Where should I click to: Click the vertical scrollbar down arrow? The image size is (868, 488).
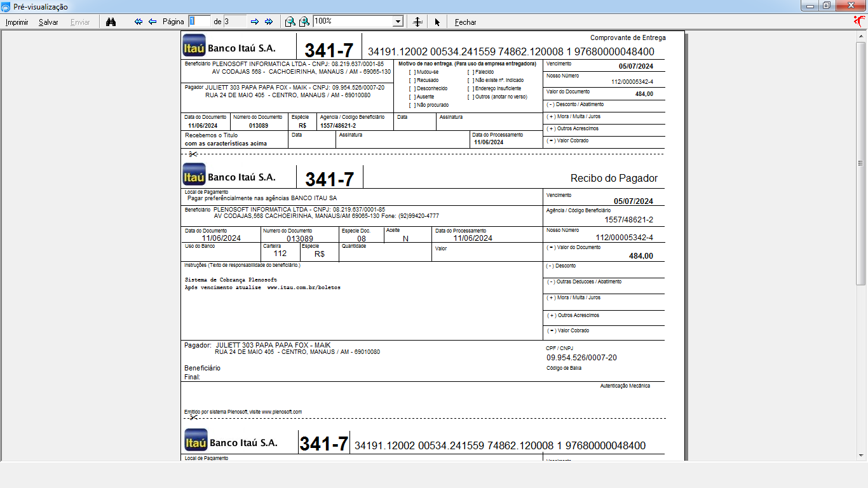point(861,456)
